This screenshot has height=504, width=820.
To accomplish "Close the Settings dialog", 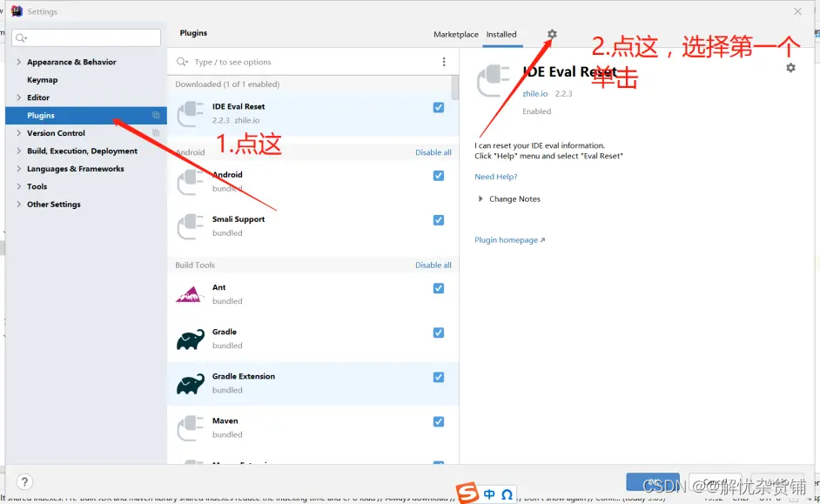I will tap(797, 11).
